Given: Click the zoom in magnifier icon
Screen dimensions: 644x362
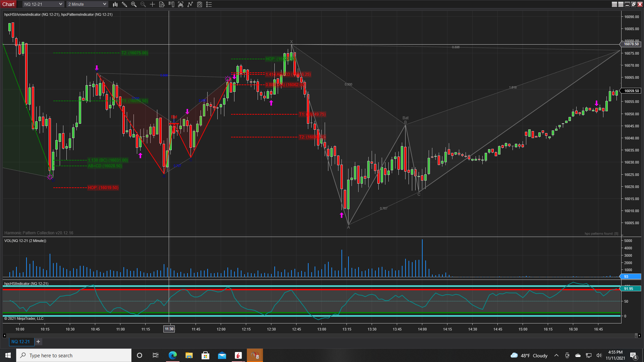Looking at the screenshot, I should [x=134, y=4].
